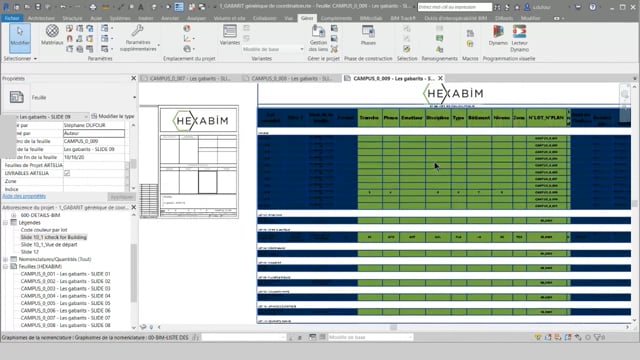Select the Modifier tool
This screenshot has height=360, width=640.
[20, 38]
